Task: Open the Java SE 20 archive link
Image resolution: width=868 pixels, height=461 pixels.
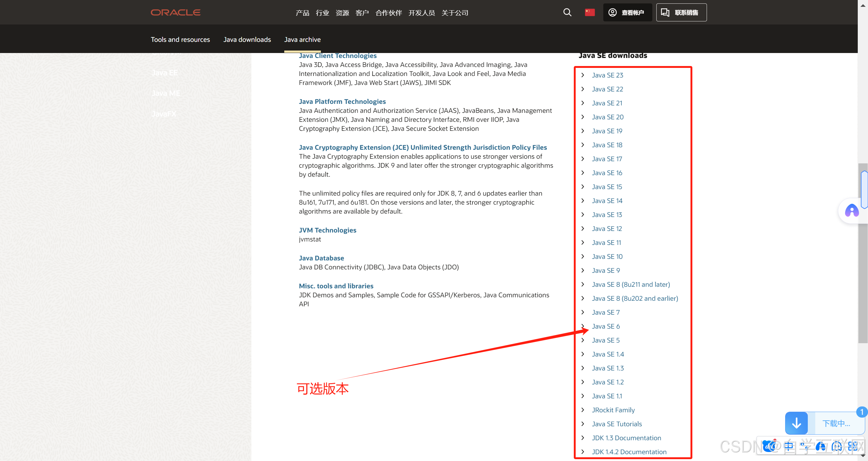Action: click(x=608, y=117)
